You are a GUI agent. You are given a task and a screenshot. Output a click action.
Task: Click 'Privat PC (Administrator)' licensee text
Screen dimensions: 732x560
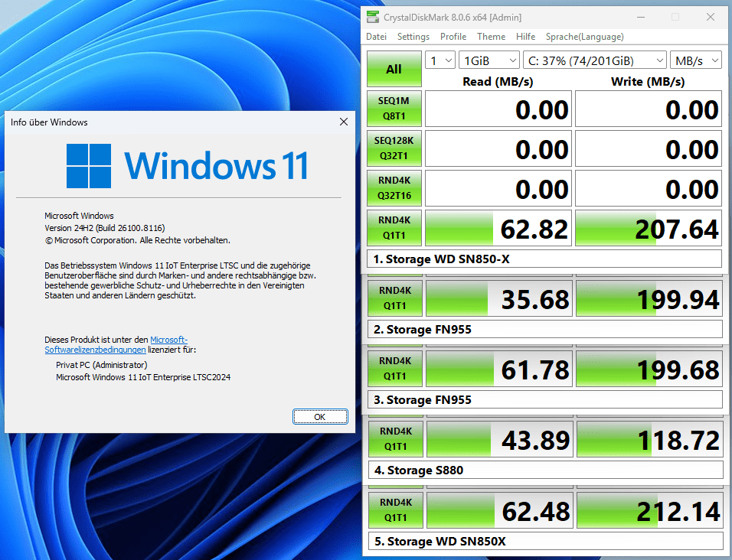point(101,365)
